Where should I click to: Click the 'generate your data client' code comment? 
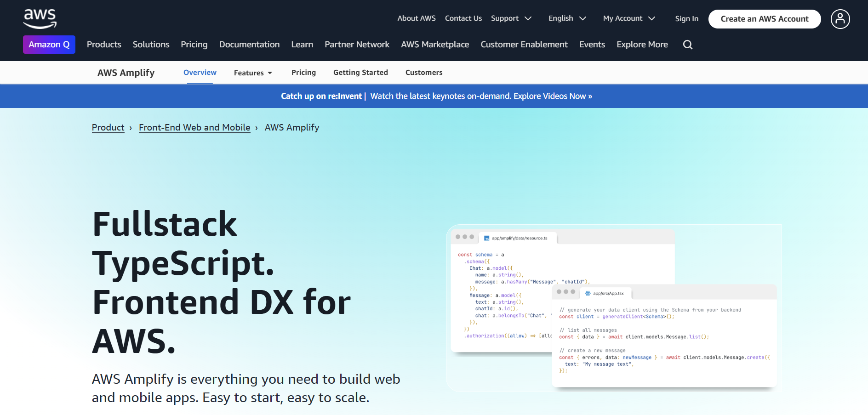650,310
